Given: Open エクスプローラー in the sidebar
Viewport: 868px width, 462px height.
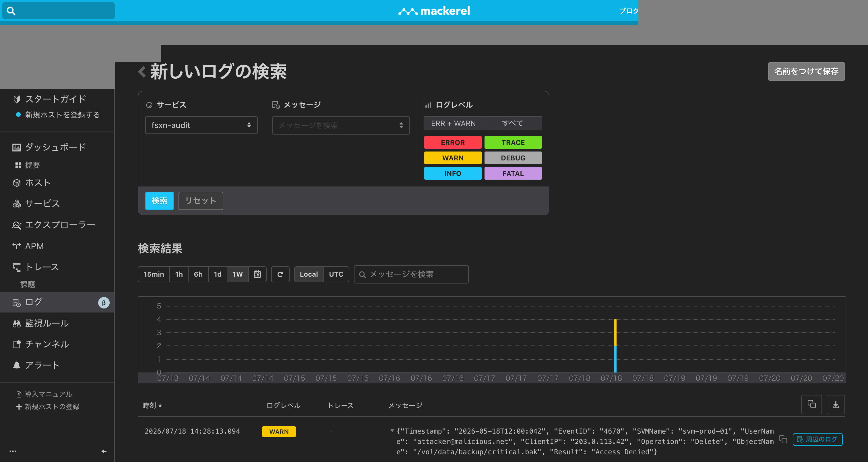Looking at the screenshot, I should (x=54, y=225).
